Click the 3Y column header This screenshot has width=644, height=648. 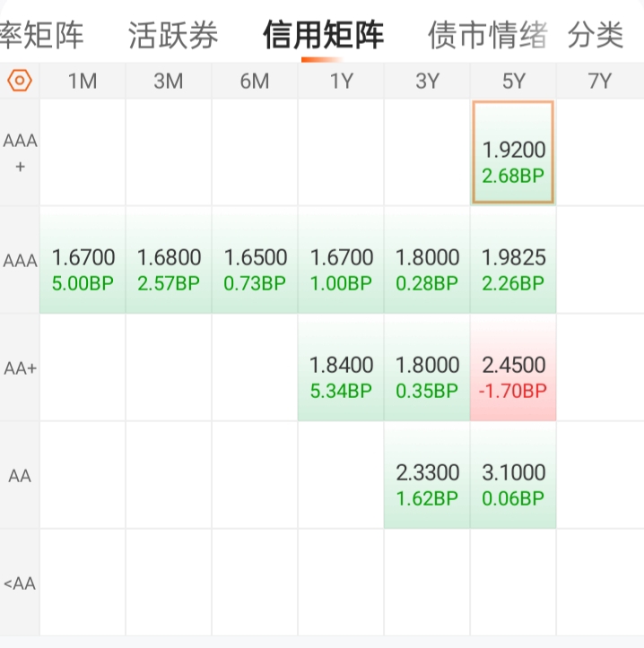pyautogui.click(x=427, y=81)
